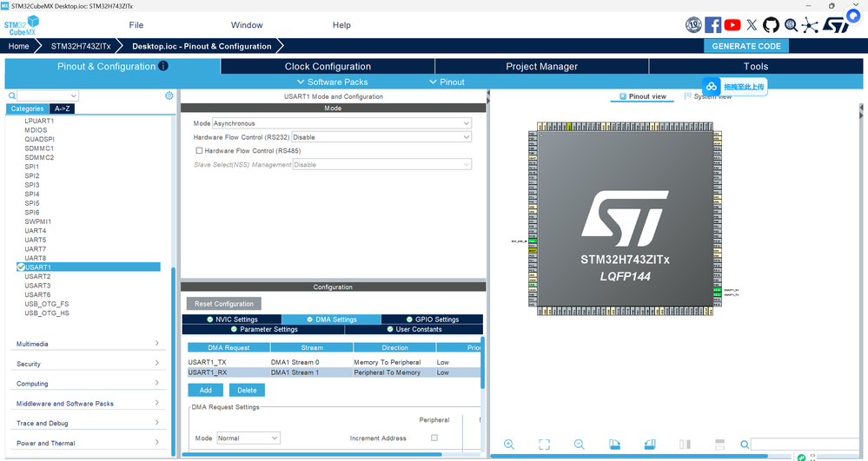Toggle vertical split layout icon
The height and width of the screenshot is (461, 868).
click(x=685, y=445)
